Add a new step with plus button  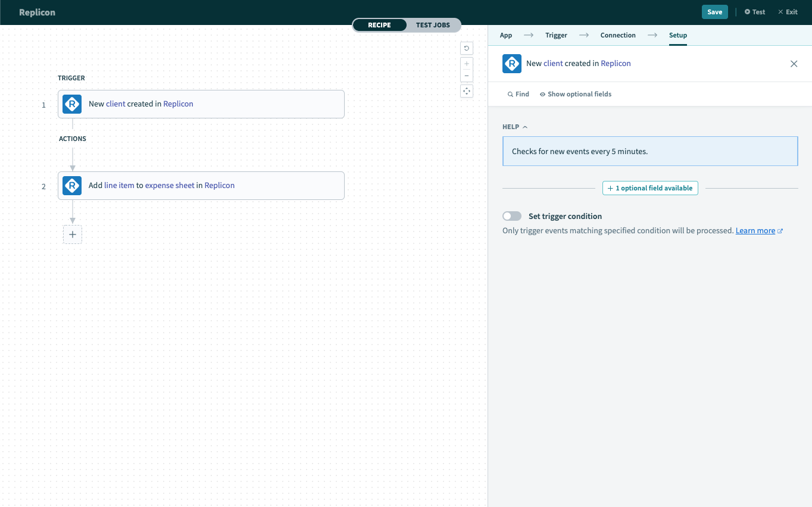(73, 234)
